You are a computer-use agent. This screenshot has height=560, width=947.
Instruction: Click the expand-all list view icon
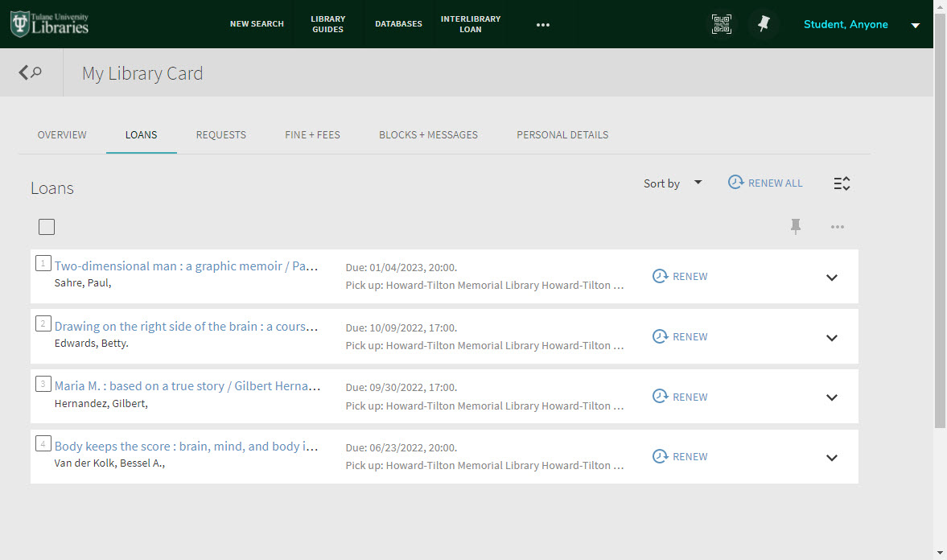(842, 183)
